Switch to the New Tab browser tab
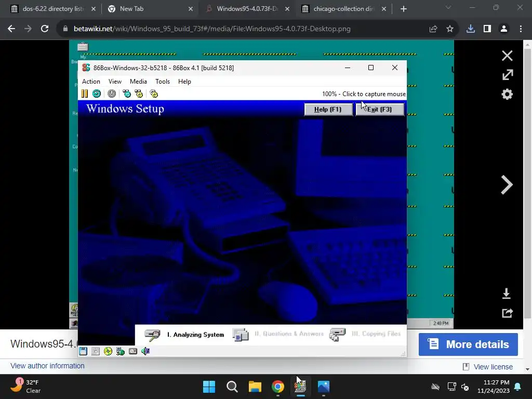 [149, 9]
